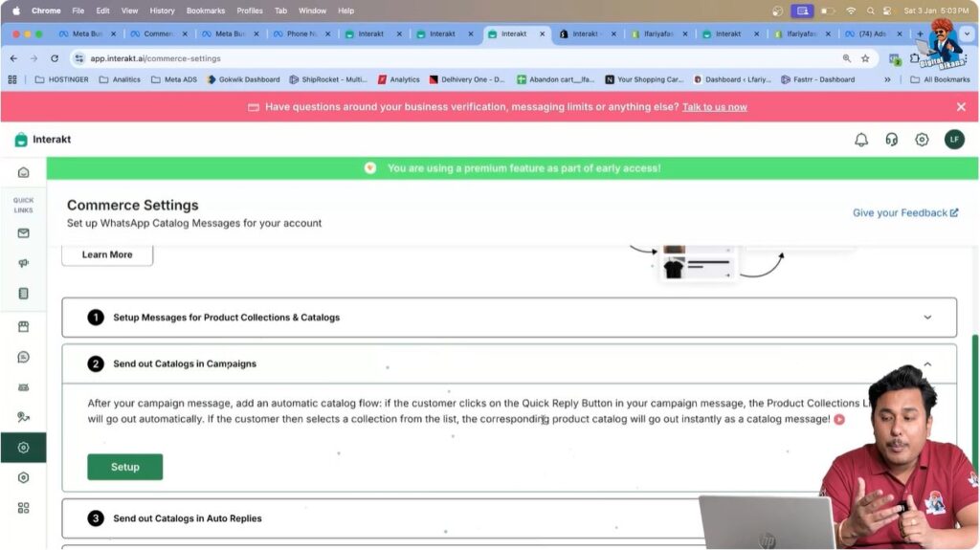Image resolution: width=980 pixels, height=550 pixels.
Task: Open the All Bookmarks folder
Action: pyautogui.click(x=940, y=79)
